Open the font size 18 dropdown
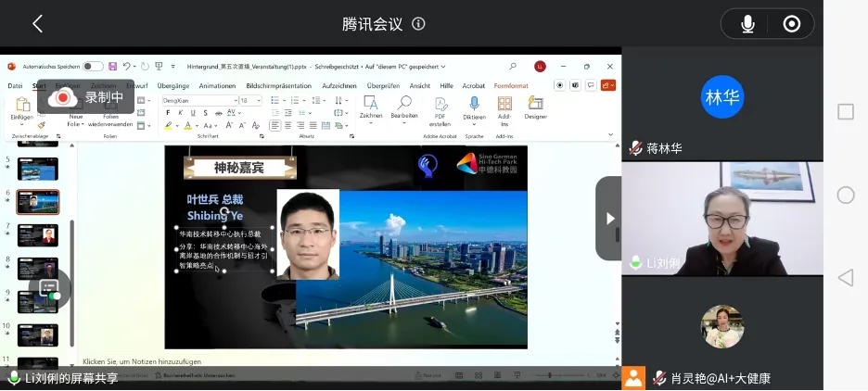868x391 pixels. click(260, 101)
